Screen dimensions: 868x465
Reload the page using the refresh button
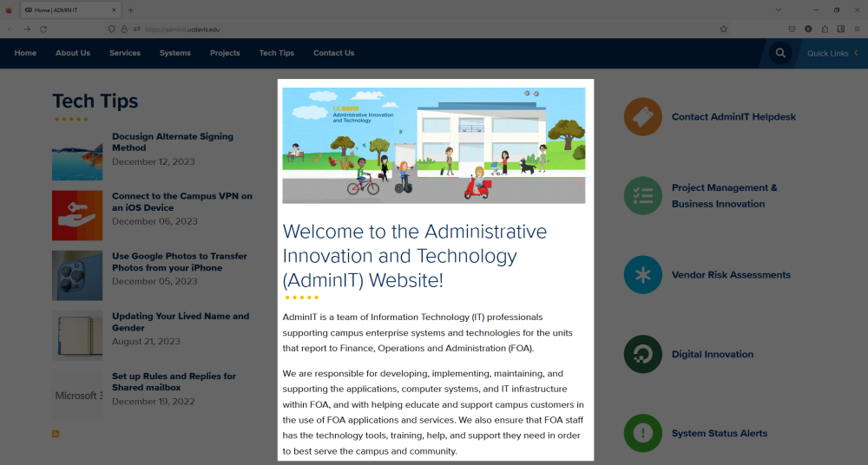click(x=43, y=29)
